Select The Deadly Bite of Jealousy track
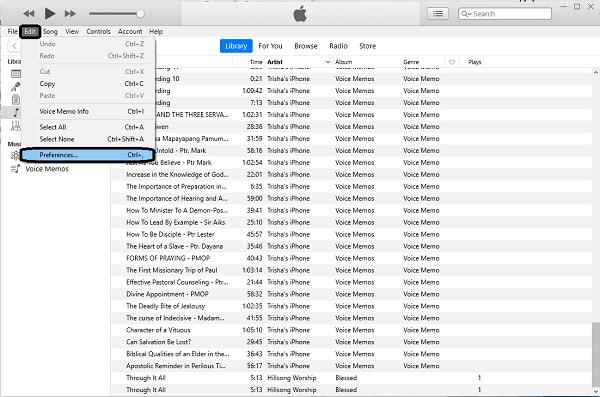The image size is (600, 397). (x=166, y=306)
